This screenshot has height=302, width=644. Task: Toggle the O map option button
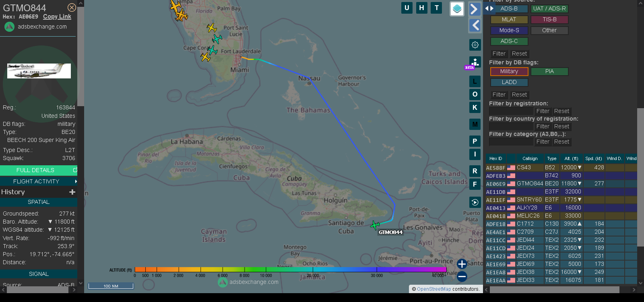coord(475,94)
